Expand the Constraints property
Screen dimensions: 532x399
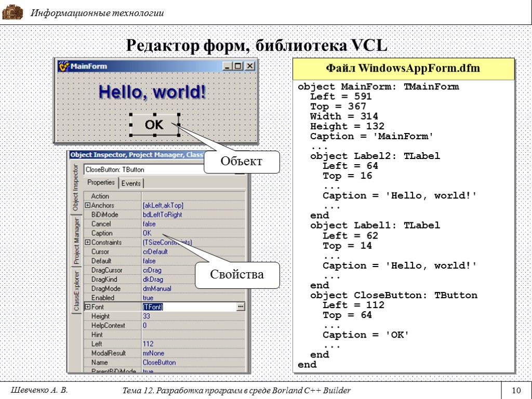point(87,242)
